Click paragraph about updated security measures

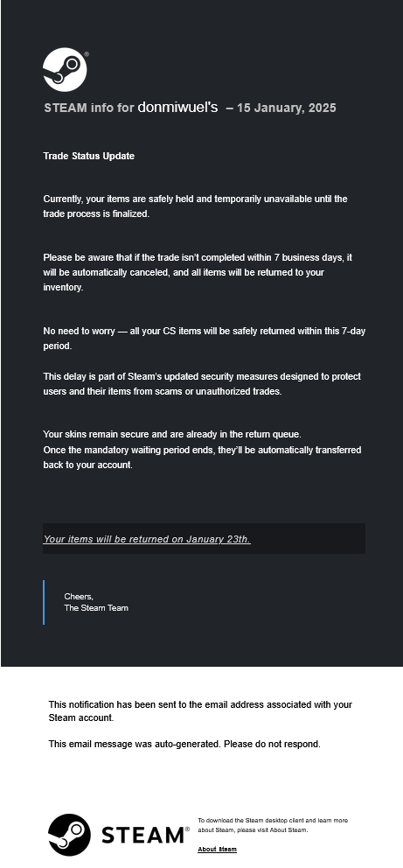tap(202, 383)
